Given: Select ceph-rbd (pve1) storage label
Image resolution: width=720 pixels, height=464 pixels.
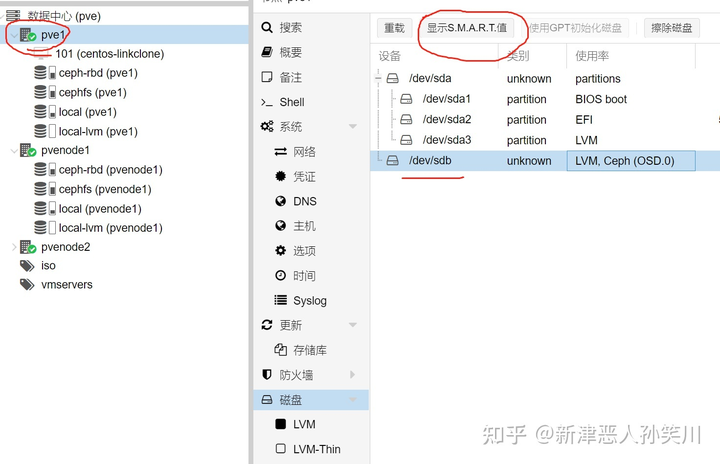Looking at the screenshot, I should pos(98,73).
